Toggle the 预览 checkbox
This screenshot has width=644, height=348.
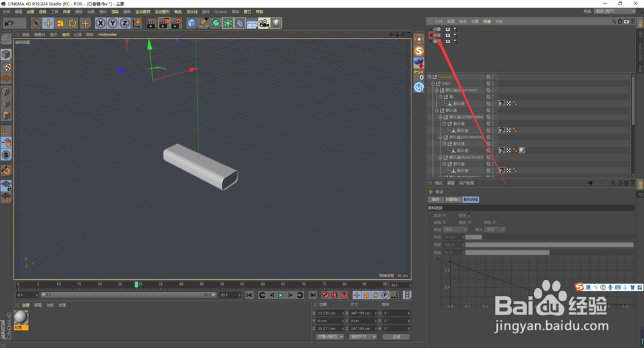[470, 215]
